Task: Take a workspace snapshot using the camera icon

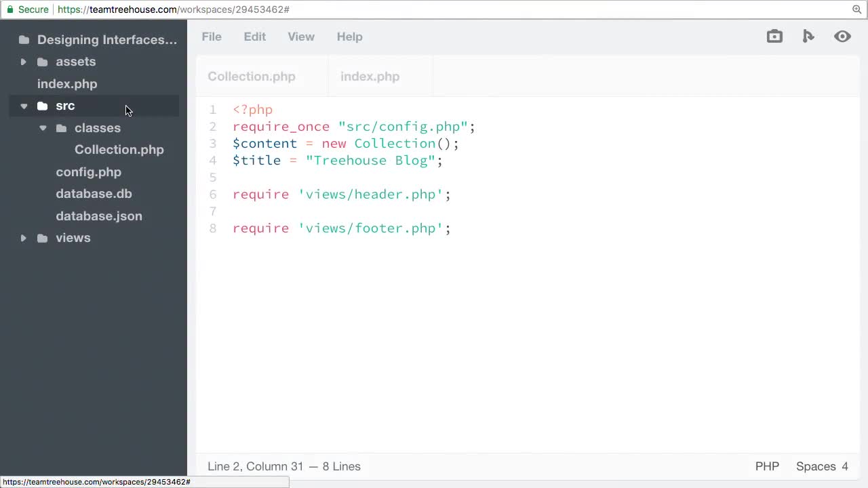Action: click(774, 37)
